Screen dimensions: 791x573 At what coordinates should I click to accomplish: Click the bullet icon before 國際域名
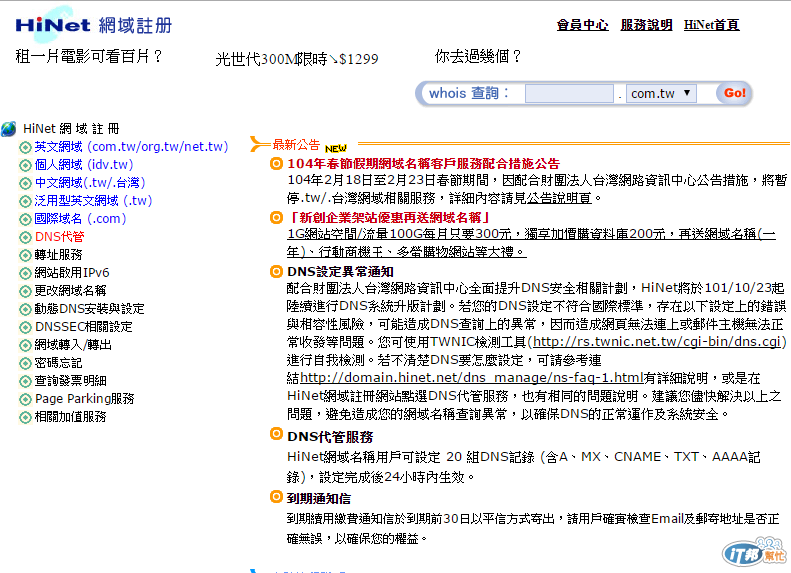coord(25,219)
